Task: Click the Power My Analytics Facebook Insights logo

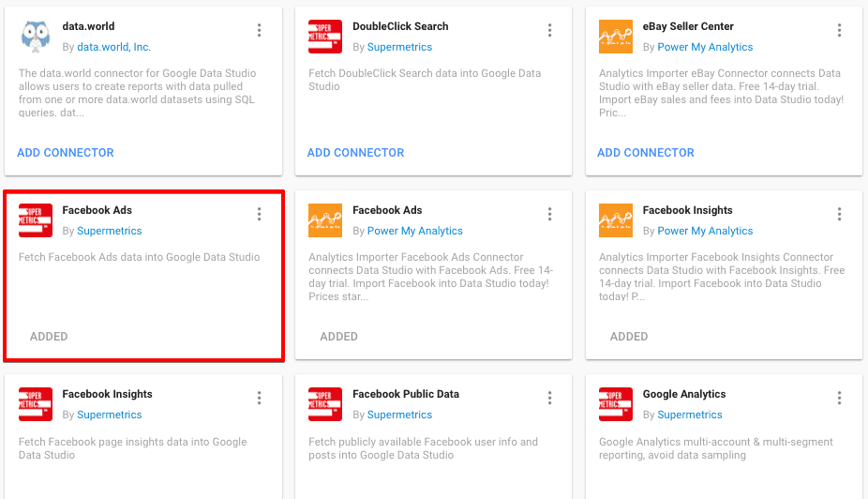Action: click(616, 220)
